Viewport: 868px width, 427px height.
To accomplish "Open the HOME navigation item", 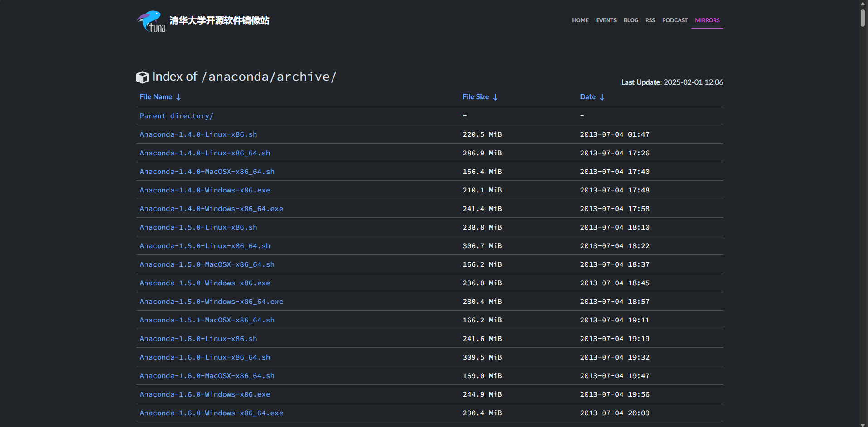I will pos(580,20).
